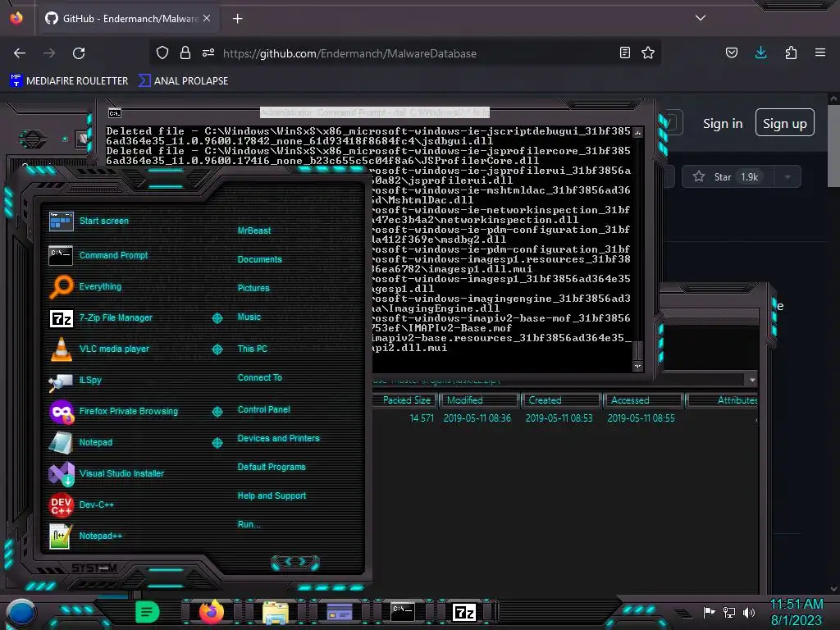The image size is (840, 630).
Task: Open Documents from start menu
Action: click(x=259, y=259)
